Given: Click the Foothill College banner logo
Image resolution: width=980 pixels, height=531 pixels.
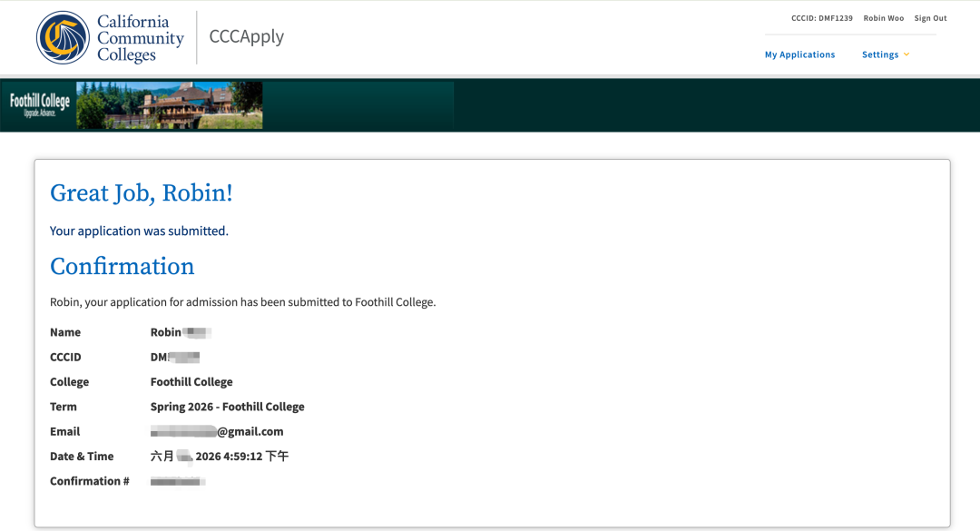Looking at the screenshot, I should pyautogui.click(x=39, y=104).
